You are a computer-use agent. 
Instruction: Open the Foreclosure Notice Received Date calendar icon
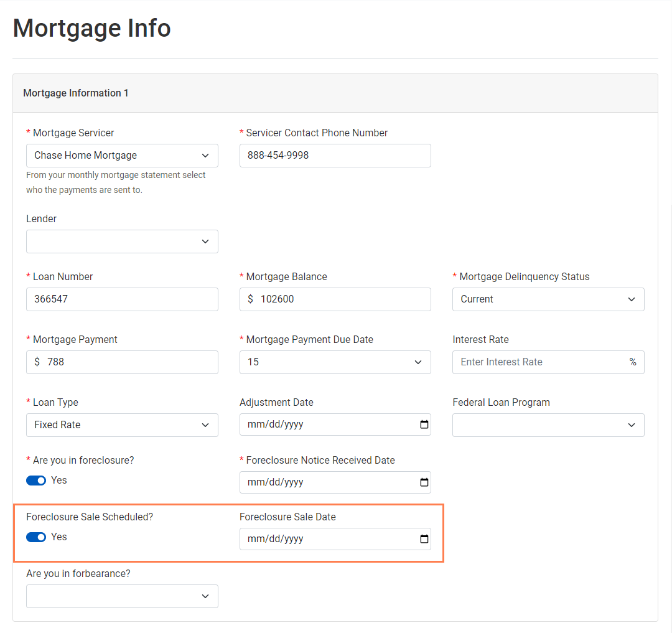(x=424, y=482)
